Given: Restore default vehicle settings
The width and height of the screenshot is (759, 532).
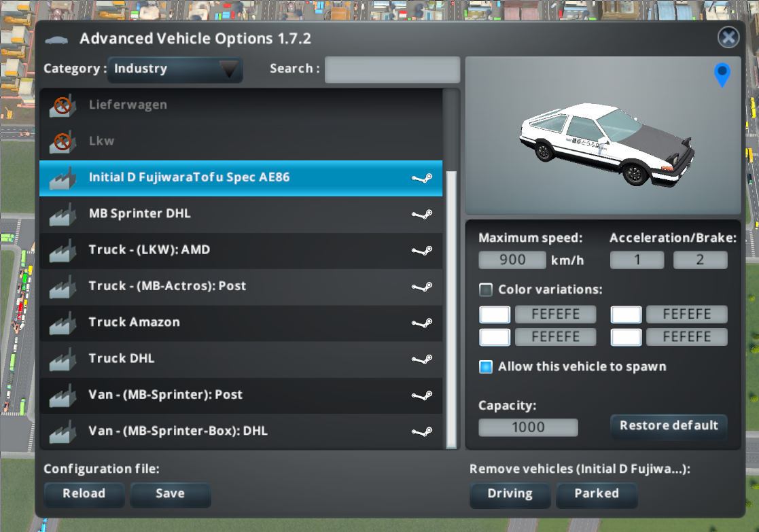Looking at the screenshot, I should pyautogui.click(x=669, y=426).
